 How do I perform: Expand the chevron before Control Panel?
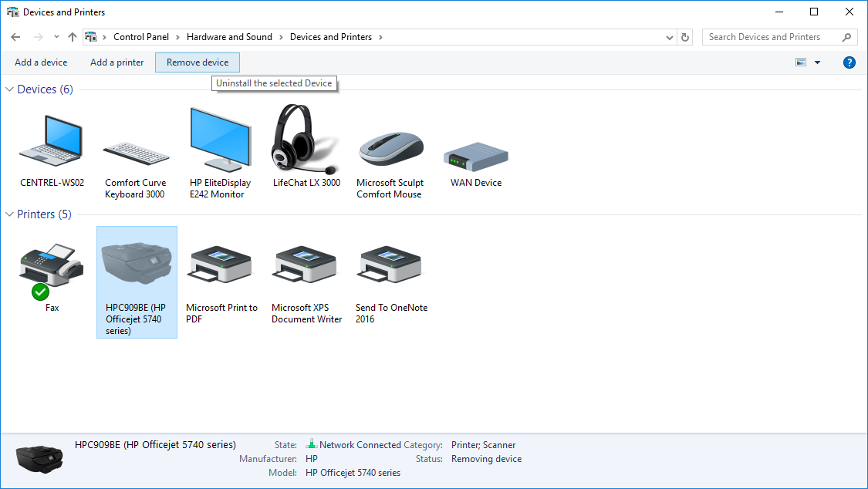click(104, 37)
